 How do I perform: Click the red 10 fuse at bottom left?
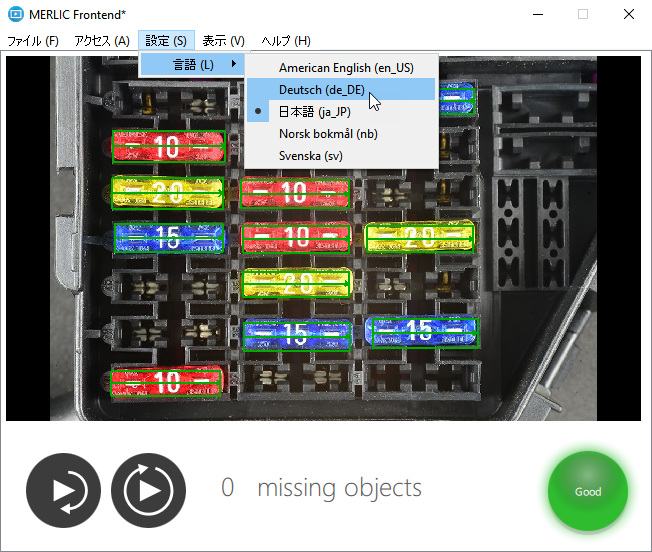[x=166, y=382]
